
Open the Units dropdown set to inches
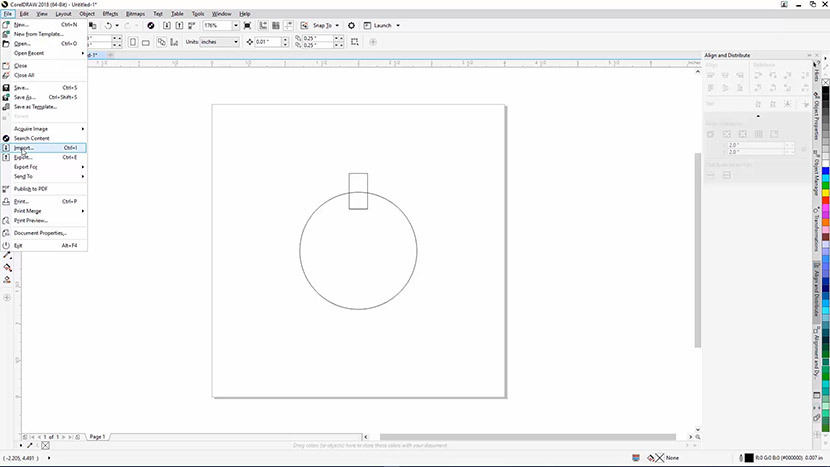coord(220,42)
